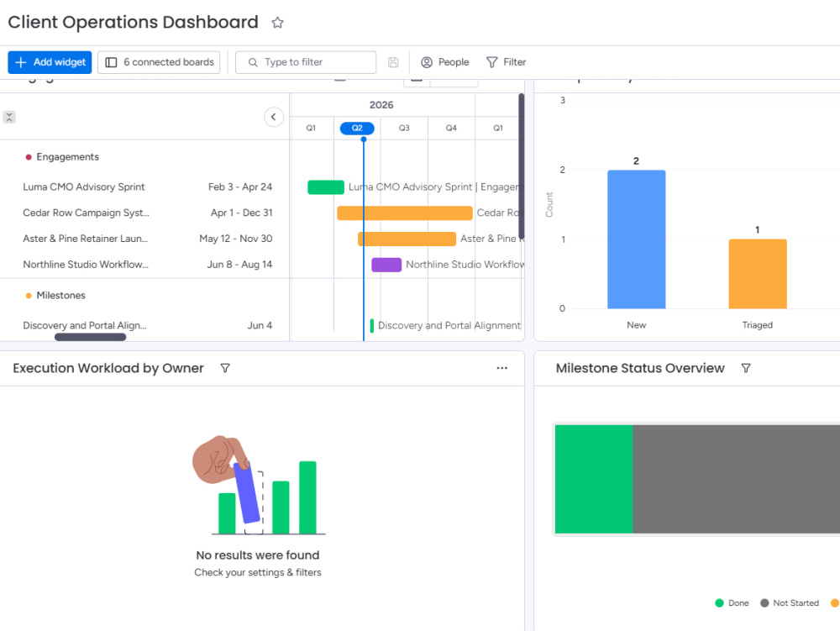Click the Execution Workload by Owner title
The width and height of the screenshot is (840, 631).
tap(108, 368)
